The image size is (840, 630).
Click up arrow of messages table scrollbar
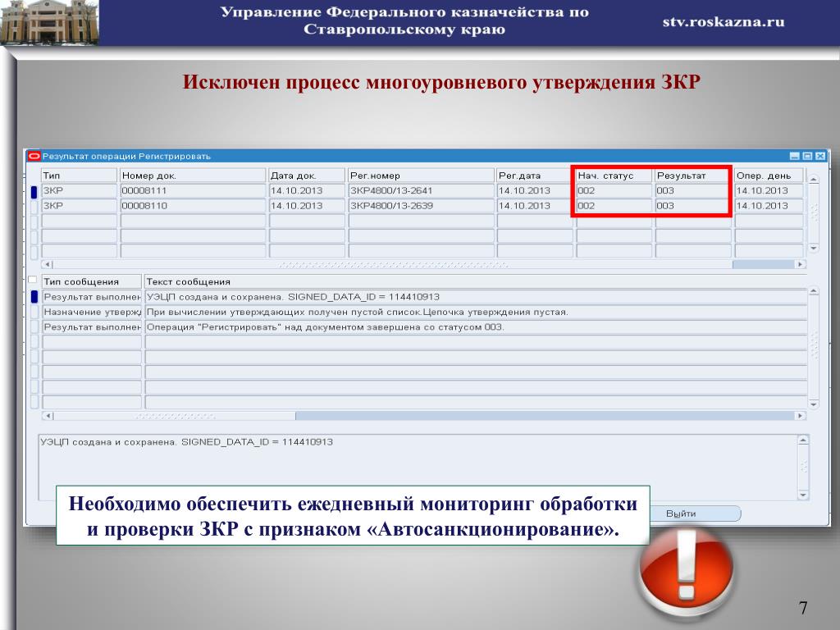click(x=813, y=291)
